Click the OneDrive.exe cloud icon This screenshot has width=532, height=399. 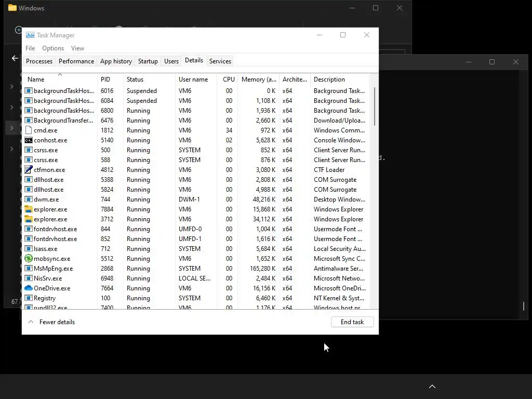pos(29,288)
